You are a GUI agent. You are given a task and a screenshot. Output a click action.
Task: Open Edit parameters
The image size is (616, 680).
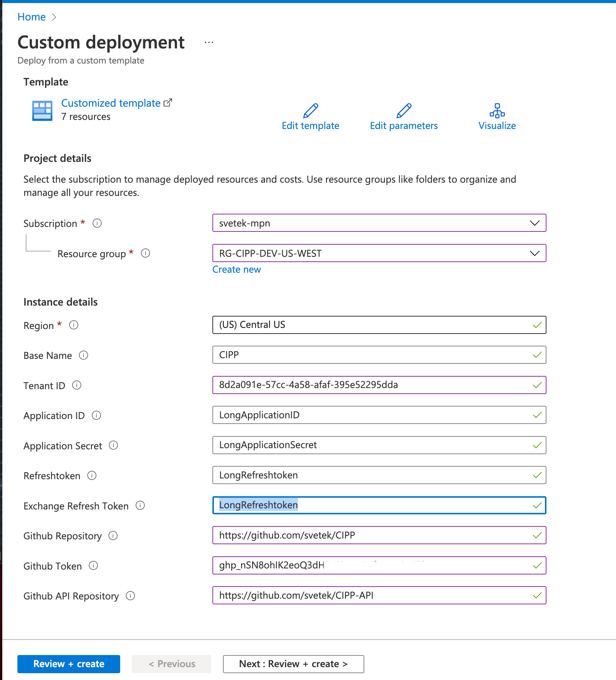pyautogui.click(x=404, y=111)
